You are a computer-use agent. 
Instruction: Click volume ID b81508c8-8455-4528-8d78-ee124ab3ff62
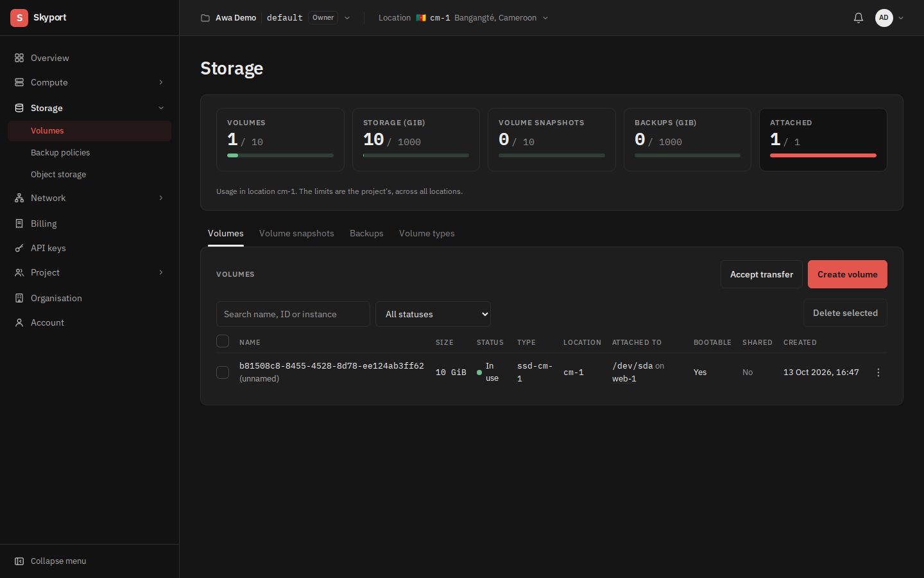point(332,365)
